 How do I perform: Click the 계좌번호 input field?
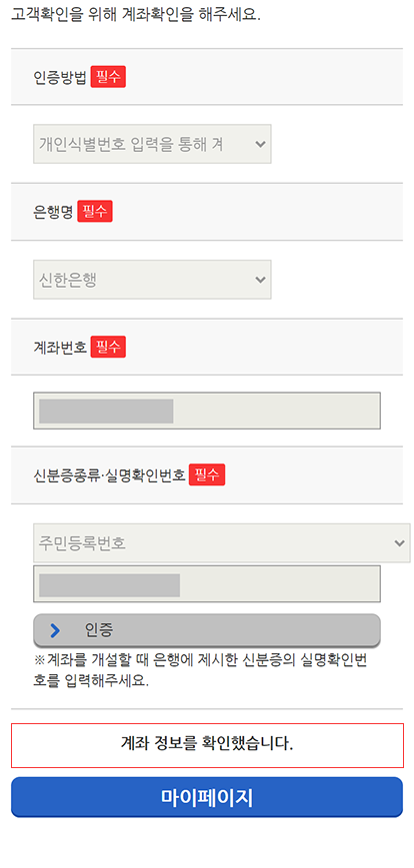pos(207,411)
